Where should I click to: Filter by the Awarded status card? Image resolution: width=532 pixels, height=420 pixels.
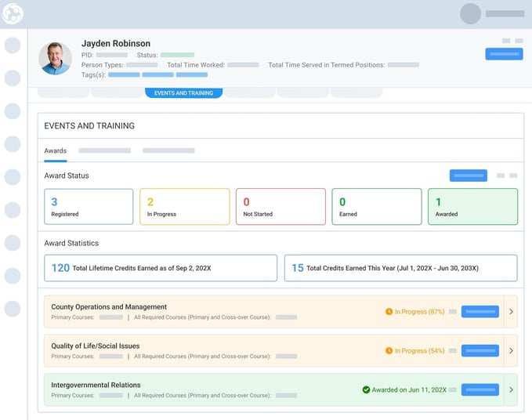pos(472,207)
